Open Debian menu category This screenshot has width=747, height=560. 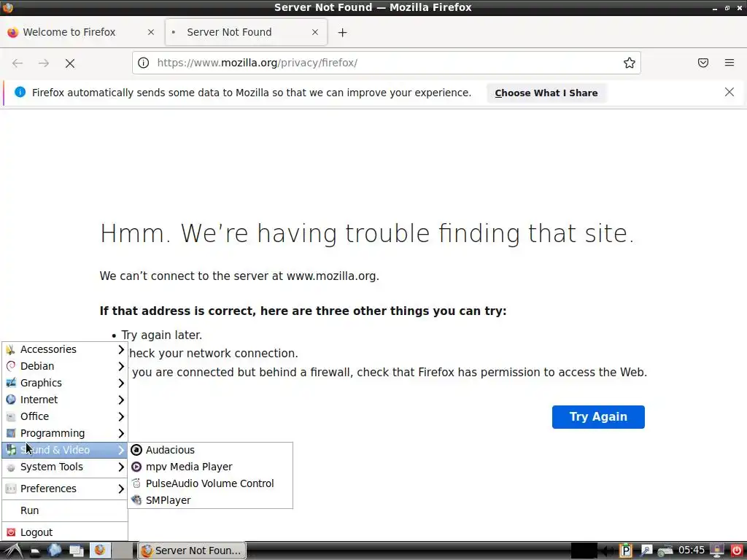65,366
